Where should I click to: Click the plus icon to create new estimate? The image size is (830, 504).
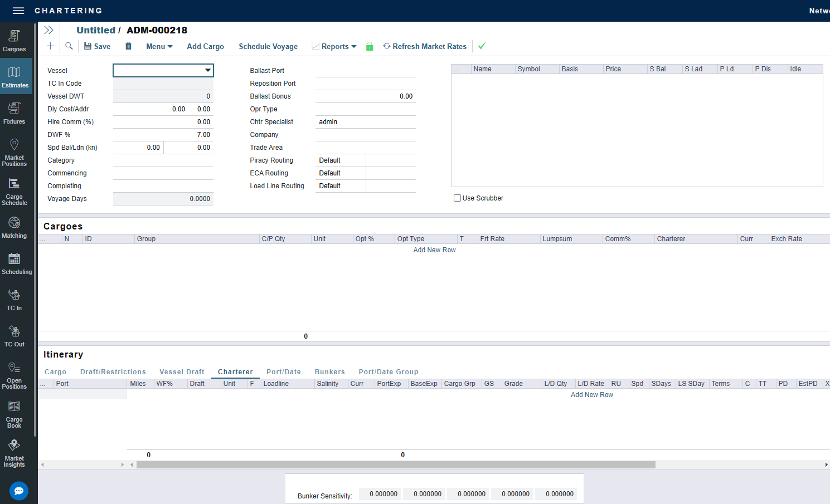(50, 46)
